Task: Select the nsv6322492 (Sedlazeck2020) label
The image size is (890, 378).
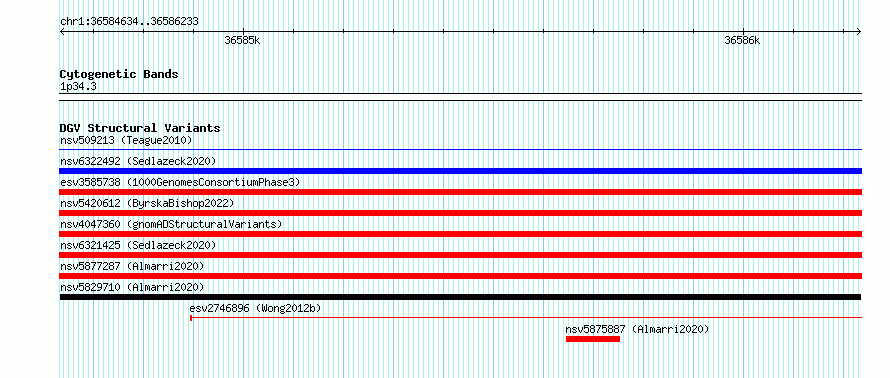Action: pyautogui.click(x=138, y=161)
